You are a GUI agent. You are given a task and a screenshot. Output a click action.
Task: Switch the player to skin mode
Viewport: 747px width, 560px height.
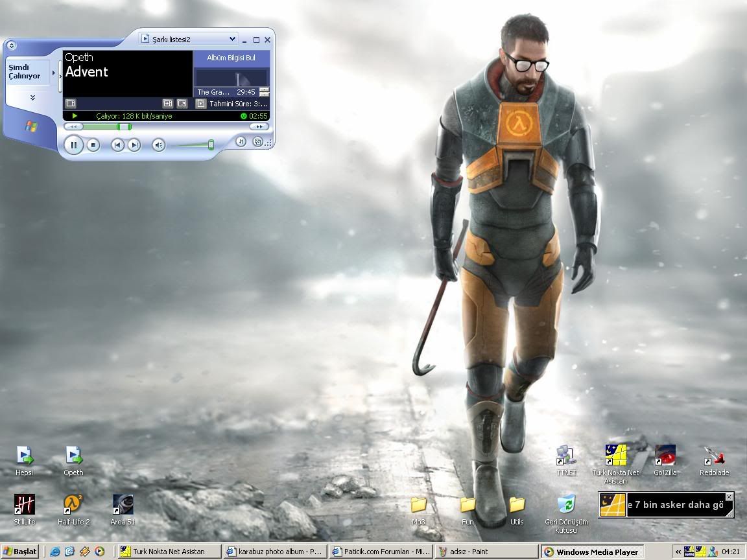257,141
